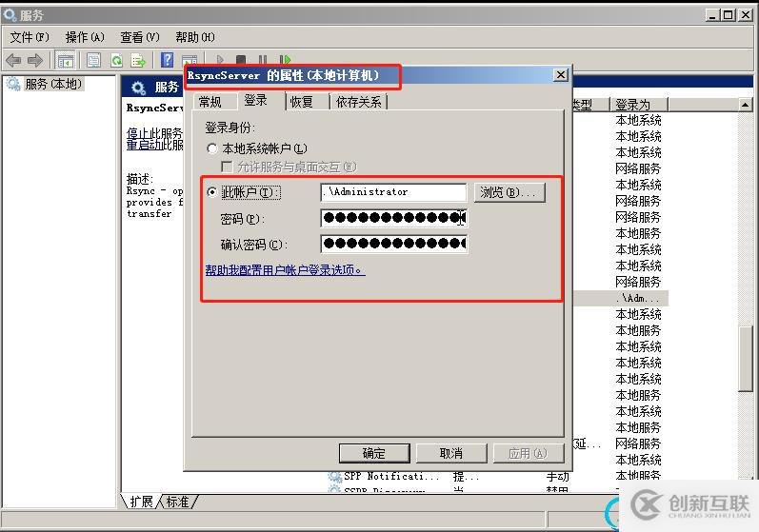Click the Stop Service square icon
This screenshot has width=759, height=532.
pos(241,61)
